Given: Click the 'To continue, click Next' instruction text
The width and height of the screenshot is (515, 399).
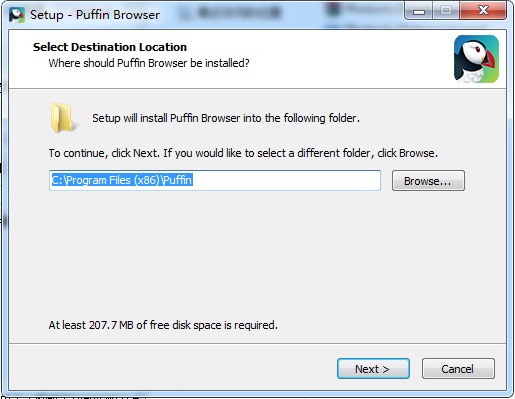Looking at the screenshot, I should [x=243, y=153].
